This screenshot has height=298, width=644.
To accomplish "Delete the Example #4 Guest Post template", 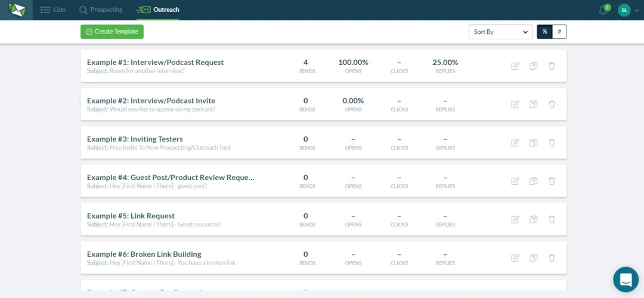I will (x=552, y=181).
